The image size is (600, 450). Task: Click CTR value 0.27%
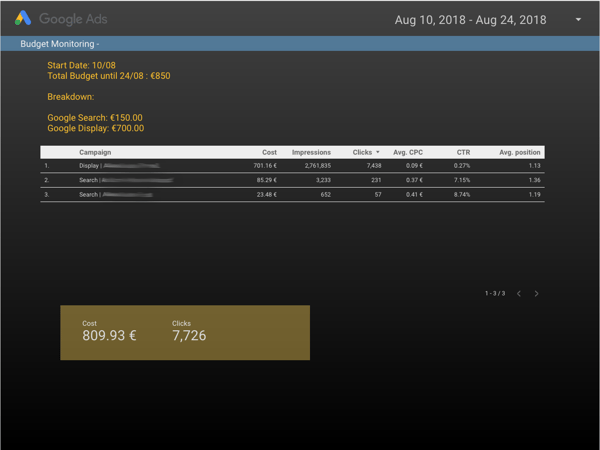point(462,166)
